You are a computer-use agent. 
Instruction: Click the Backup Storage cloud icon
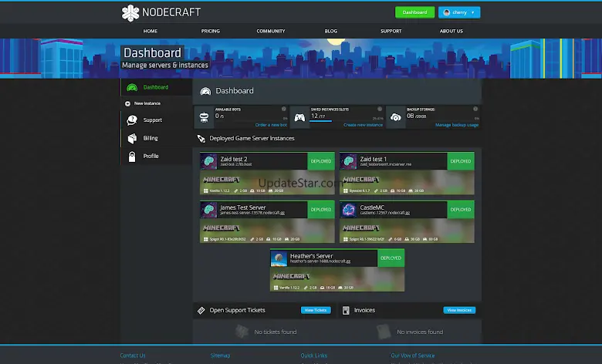click(x=395, y=117)
